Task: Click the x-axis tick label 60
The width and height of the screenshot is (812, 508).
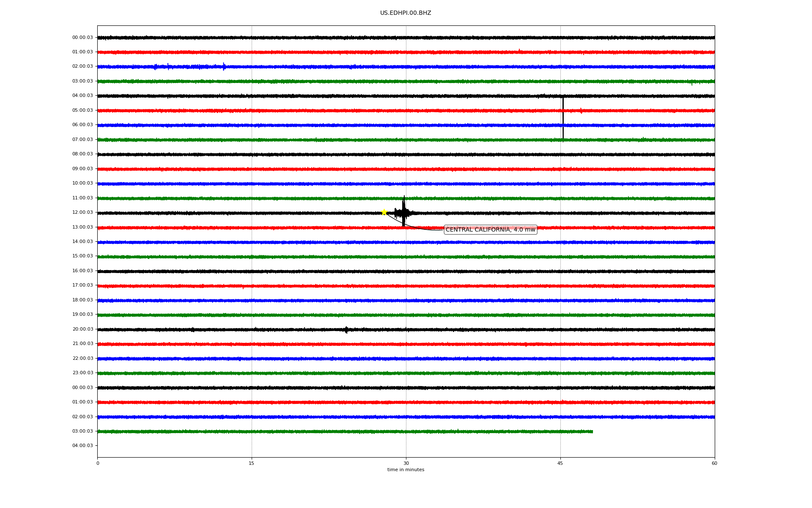Action: 714,463
